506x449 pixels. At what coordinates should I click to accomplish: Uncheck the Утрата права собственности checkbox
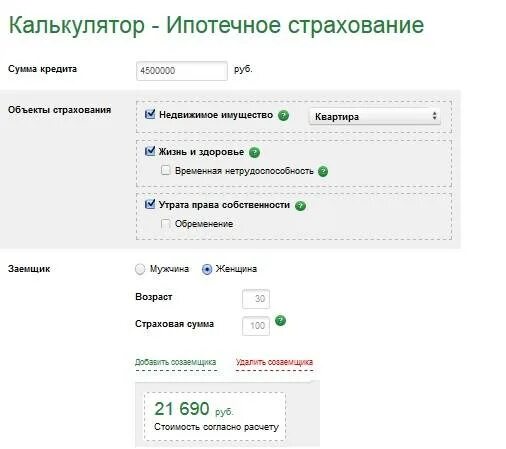[x=150, y=204]
